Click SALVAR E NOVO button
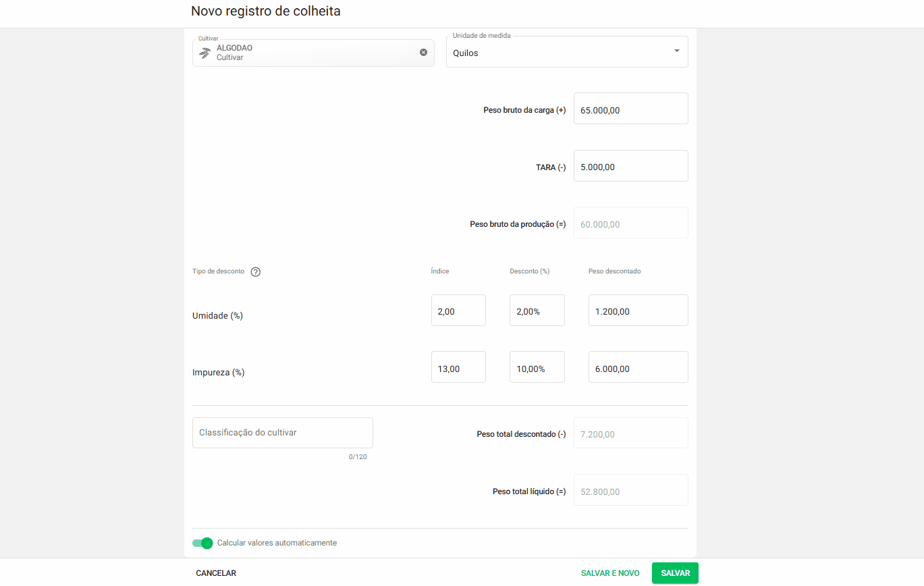 tap(609, 573)
